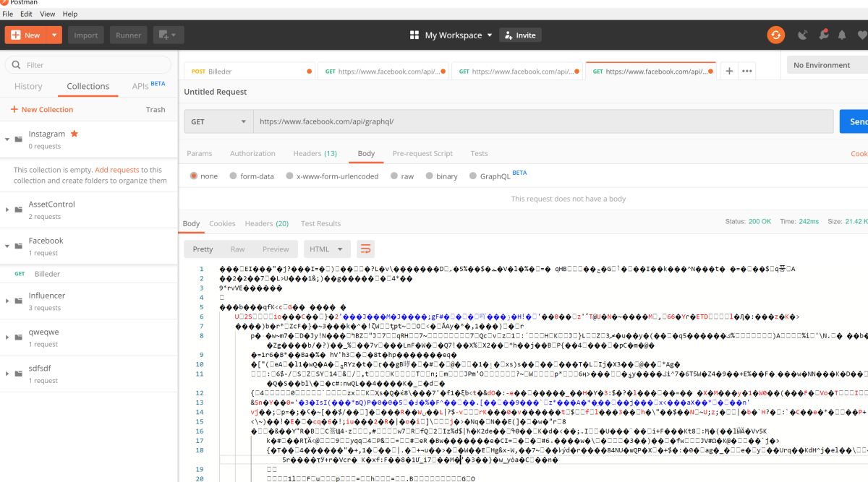Open the settings wrench icon
The width and height of the screenshot is (868, 482).
pyautogui.click(x=823, y=35)
